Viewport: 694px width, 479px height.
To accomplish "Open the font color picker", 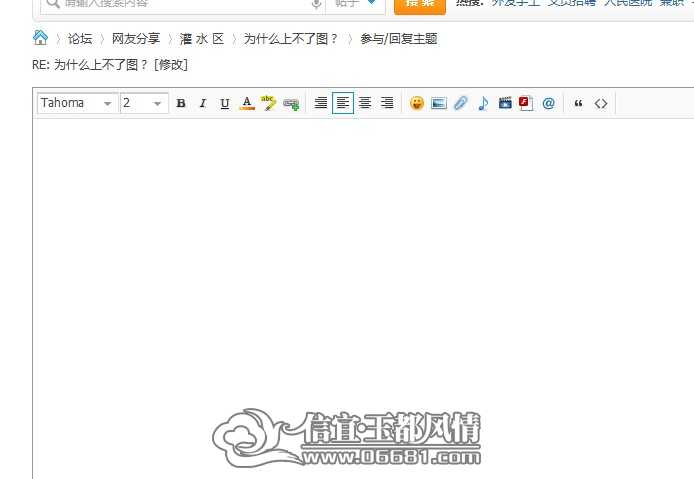I will click(247, 103).
